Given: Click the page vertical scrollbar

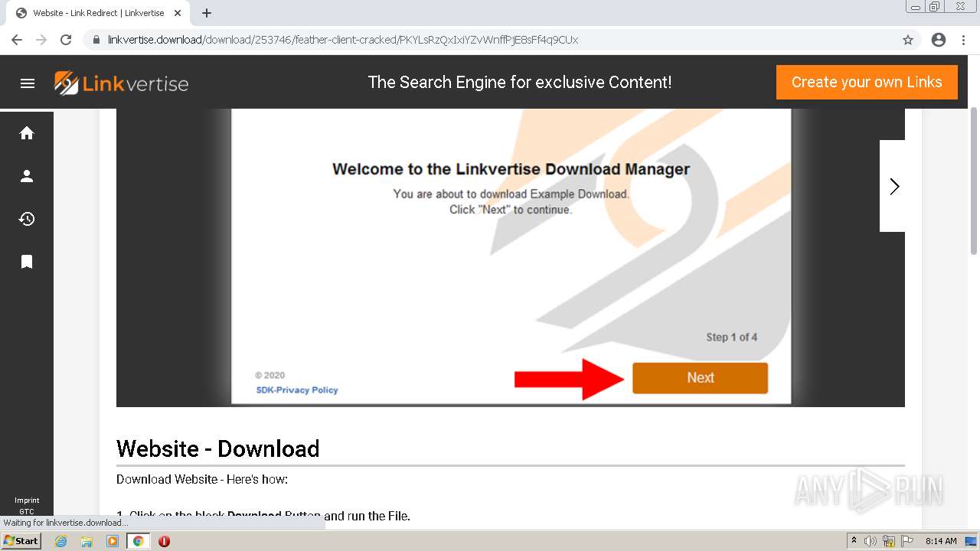Looking at the screenshot, I should coord(974,181).
